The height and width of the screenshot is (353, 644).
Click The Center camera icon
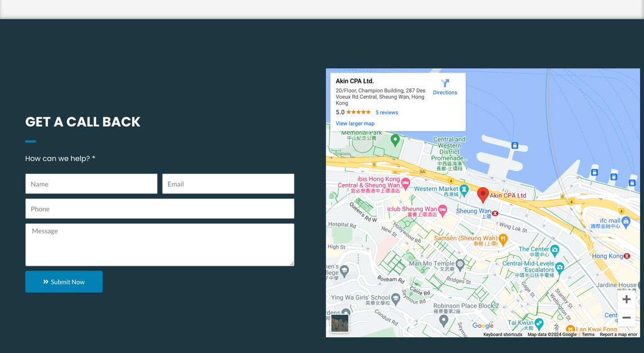point(555,250)
